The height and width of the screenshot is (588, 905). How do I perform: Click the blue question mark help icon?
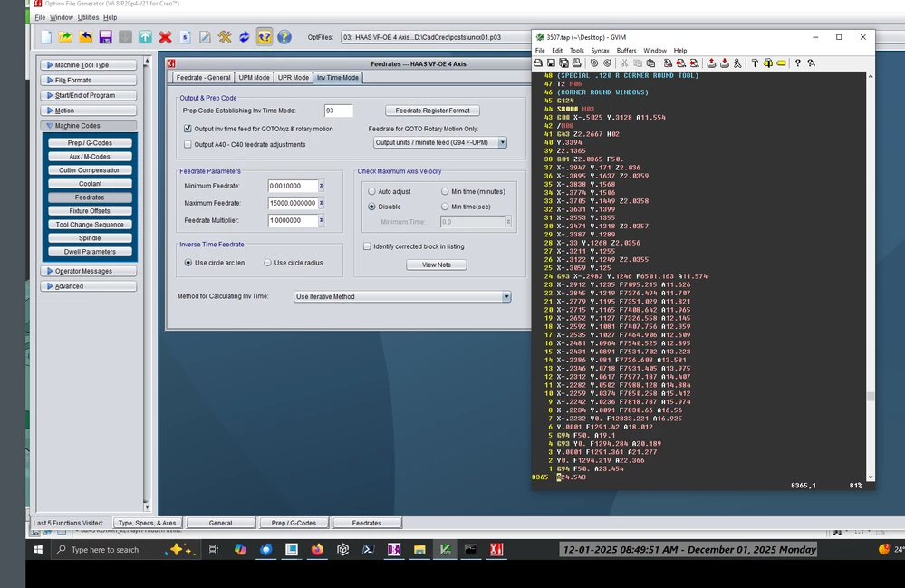pos(284,37)
